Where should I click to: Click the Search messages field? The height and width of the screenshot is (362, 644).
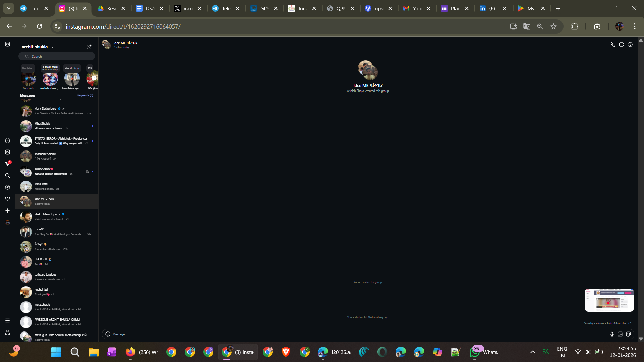pyautogui.click(x=57, y=56)
